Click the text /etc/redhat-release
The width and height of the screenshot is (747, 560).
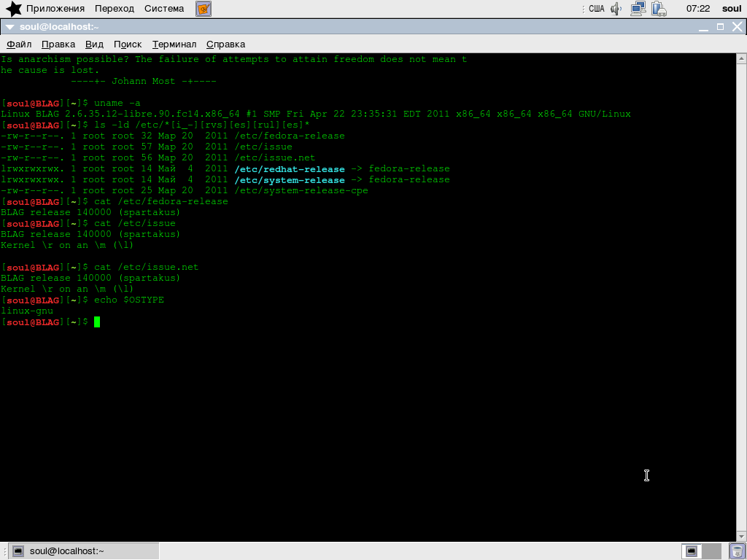pyautogui.click(x=290, y=169)
